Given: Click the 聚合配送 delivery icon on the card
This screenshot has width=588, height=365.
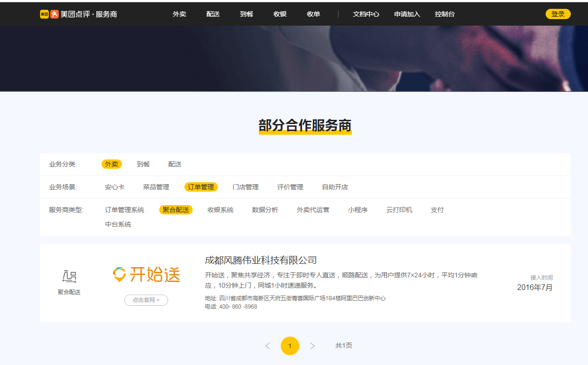Looking at the screenshot, I should 68,276.
